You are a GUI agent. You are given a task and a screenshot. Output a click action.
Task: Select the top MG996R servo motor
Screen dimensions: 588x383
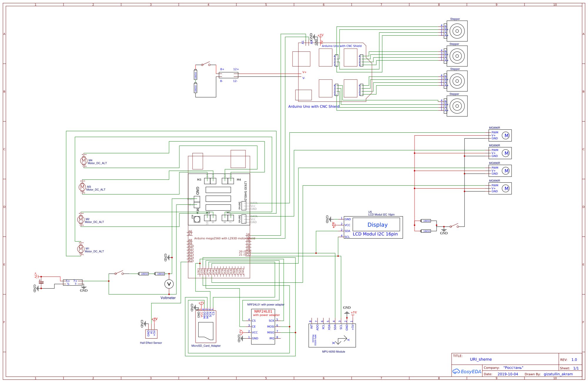coord(500,135)
